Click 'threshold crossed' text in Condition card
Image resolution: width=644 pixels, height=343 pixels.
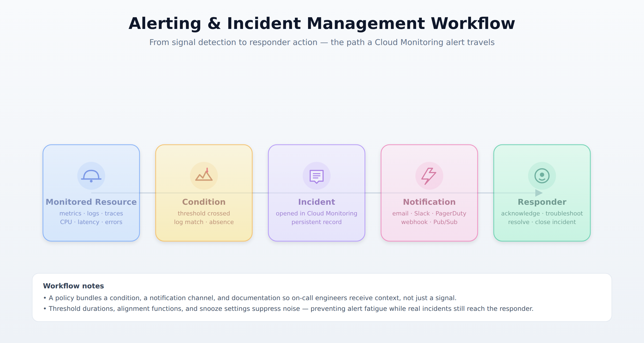pyautogui.click(x=204, y=214)
